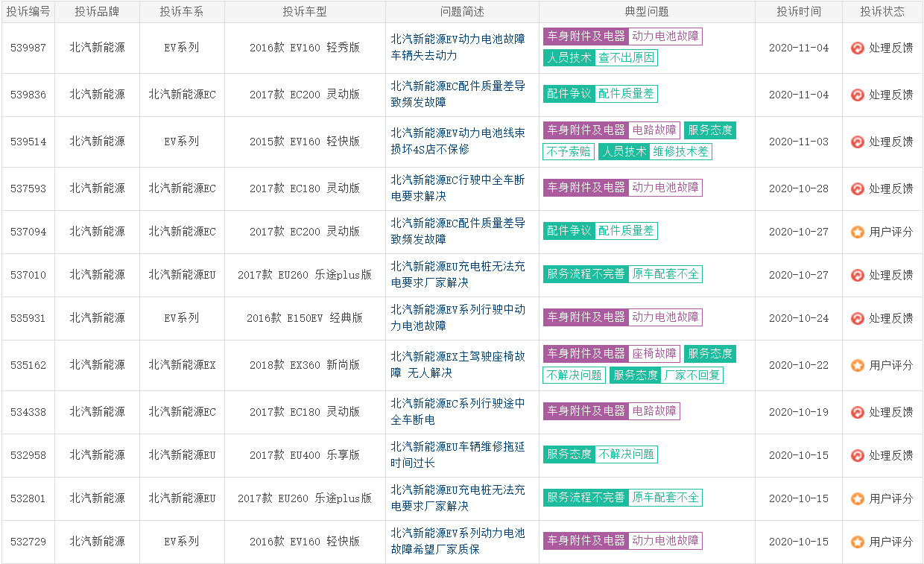
Task: Click 2016款 EV160 轻秀版 model cell
Action: point(305,48)
